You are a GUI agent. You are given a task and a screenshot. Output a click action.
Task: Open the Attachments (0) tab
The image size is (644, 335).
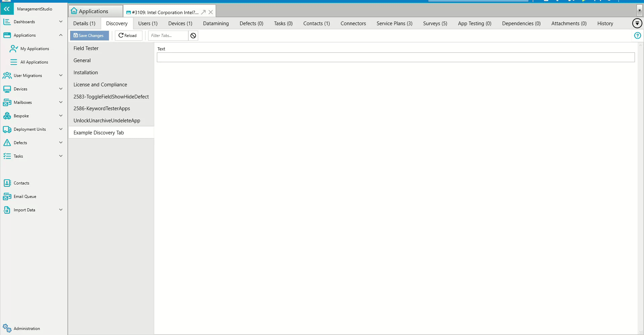pos(569,24)
